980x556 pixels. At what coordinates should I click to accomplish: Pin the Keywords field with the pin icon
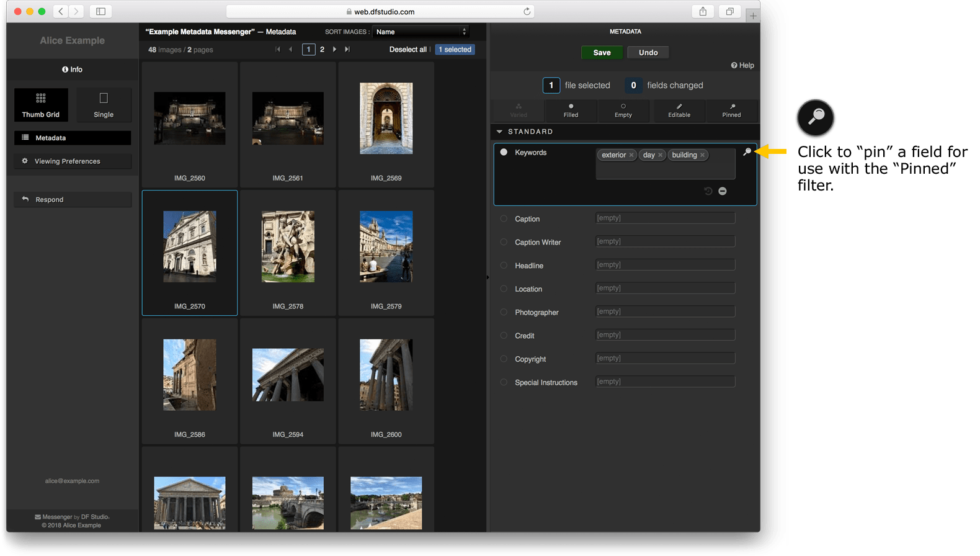(x=747, y=151)
